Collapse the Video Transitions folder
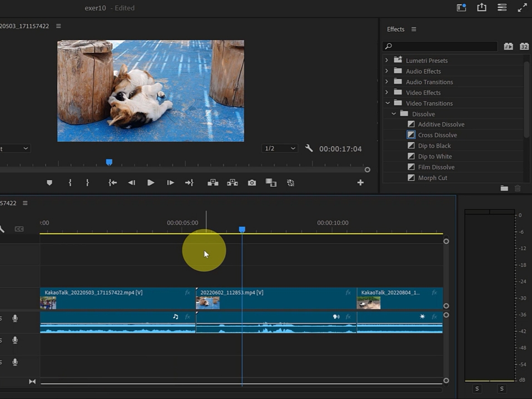The image size is (532, 399). pyautogui.click(x=387, y=103)
